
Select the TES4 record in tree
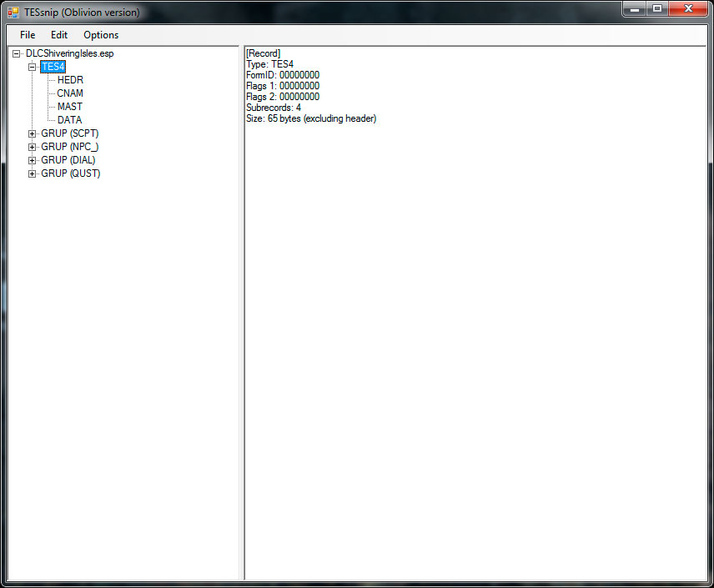click(x=53, y=67)
